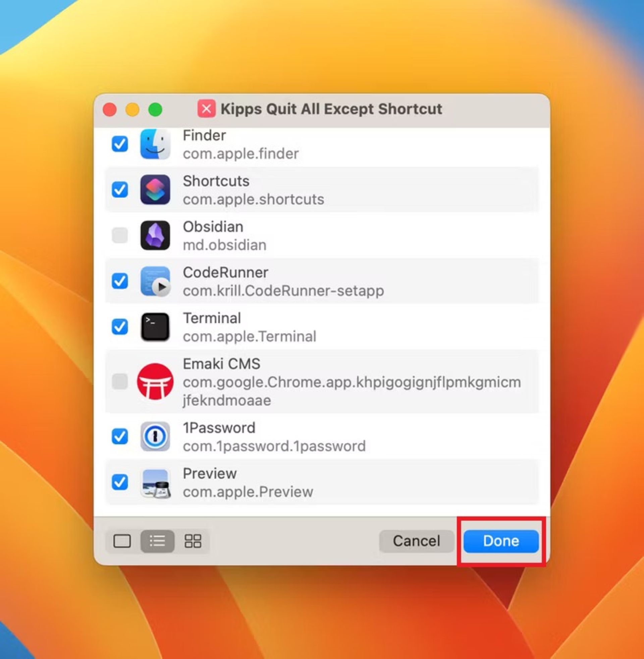644x659 pixels.
Task: Confirm selection with Done button
Action: point(500,541)
